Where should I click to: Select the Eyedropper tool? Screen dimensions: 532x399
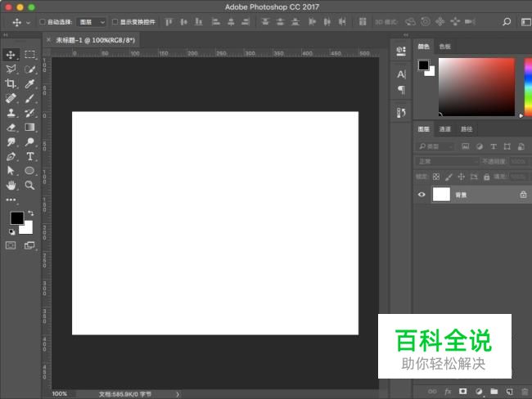tap(29, 83)
